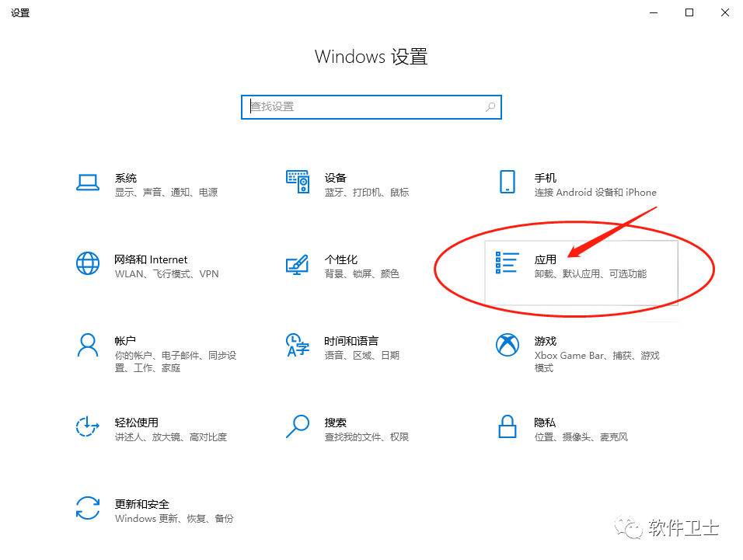Focus the 查找设置 search field
Screen dimensions: 743x560
[371, 107]
